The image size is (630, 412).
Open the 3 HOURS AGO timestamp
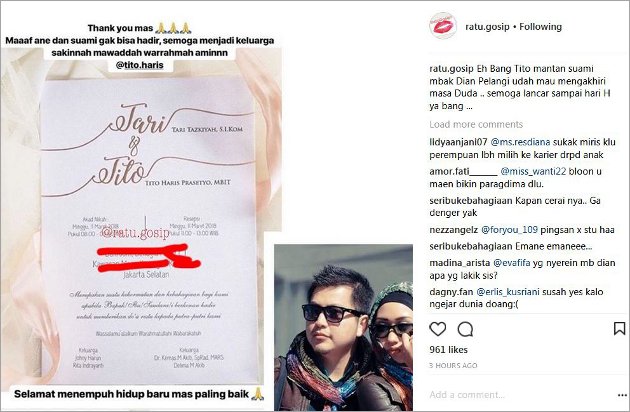tap(453, 365)
